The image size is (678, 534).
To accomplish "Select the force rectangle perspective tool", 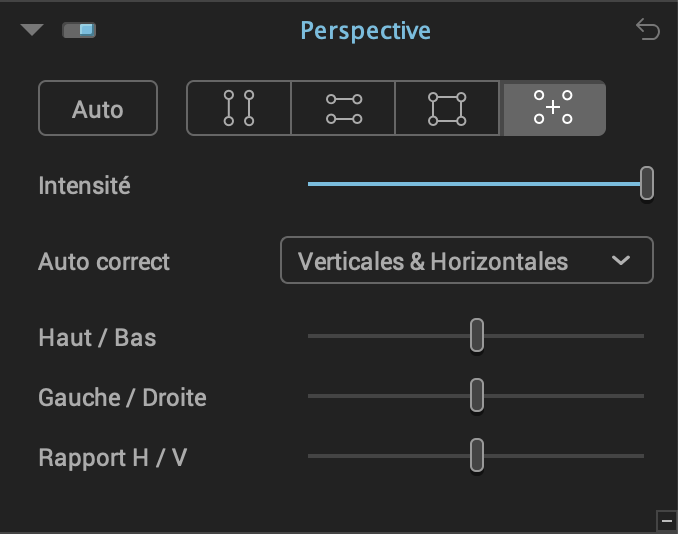I will pyautogui.click(x=447, y=108).
